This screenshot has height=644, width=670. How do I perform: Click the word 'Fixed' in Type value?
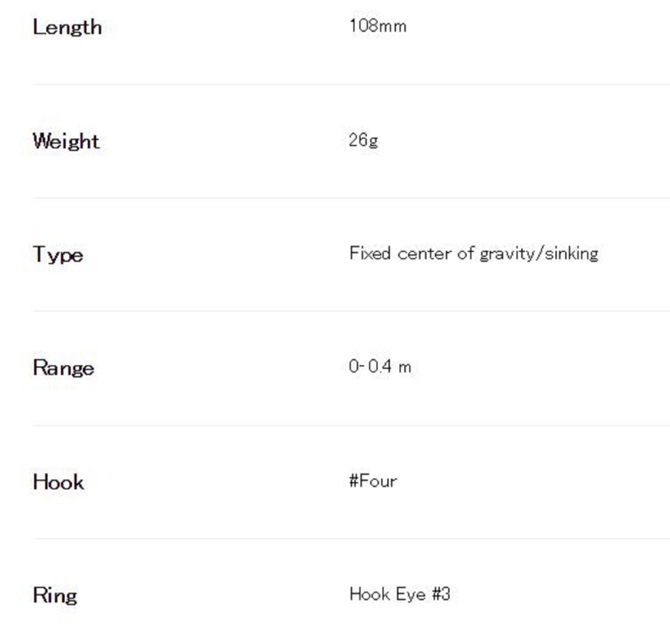click(370, 254)
